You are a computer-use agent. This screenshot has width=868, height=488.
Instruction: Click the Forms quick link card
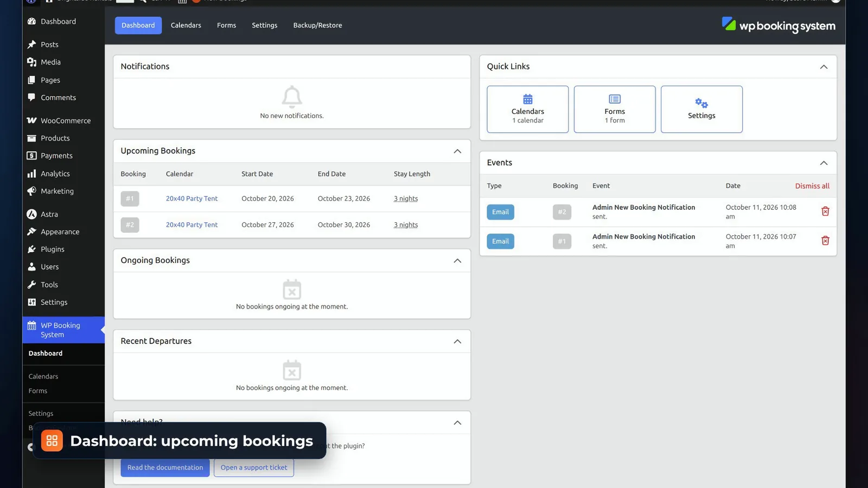coord(615,109)
